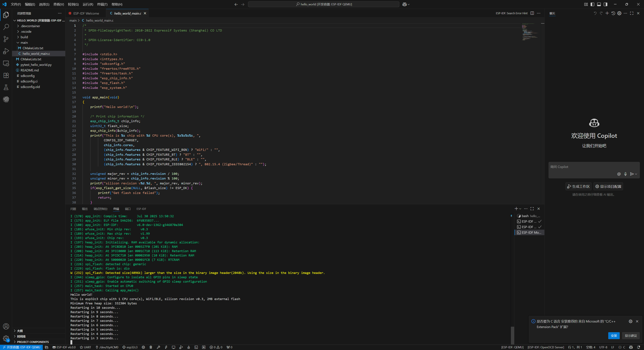Image resolution: width=644 pixels, height=350 pixels.
Task: Open the ESP-IDF monitor display icon
Action: point(174,347)
